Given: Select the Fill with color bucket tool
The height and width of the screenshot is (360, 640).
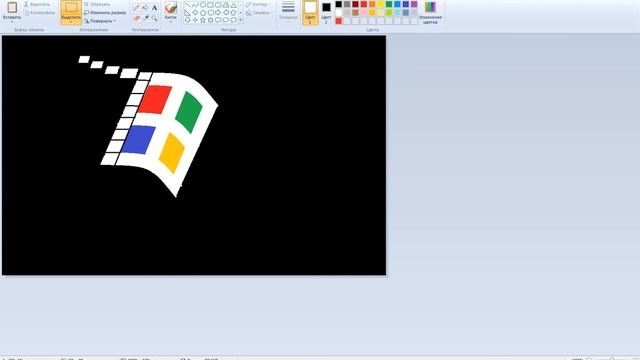Looking at the screenshot, I should pyautogui.click(x=145, y=7).
